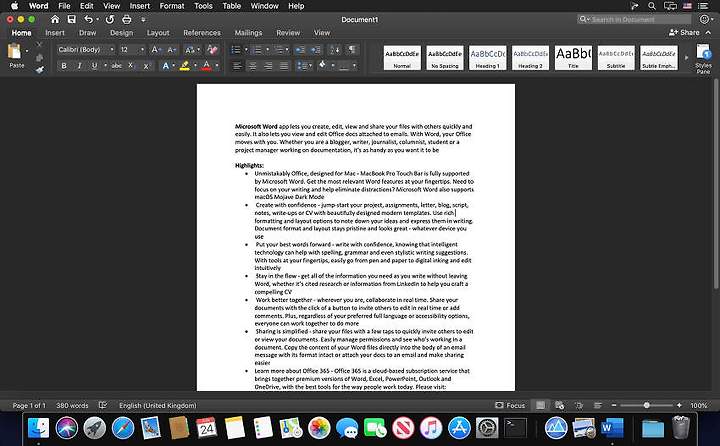
Task: Open the Format menu in the menu bar
Action: click(x=172, y=6)
